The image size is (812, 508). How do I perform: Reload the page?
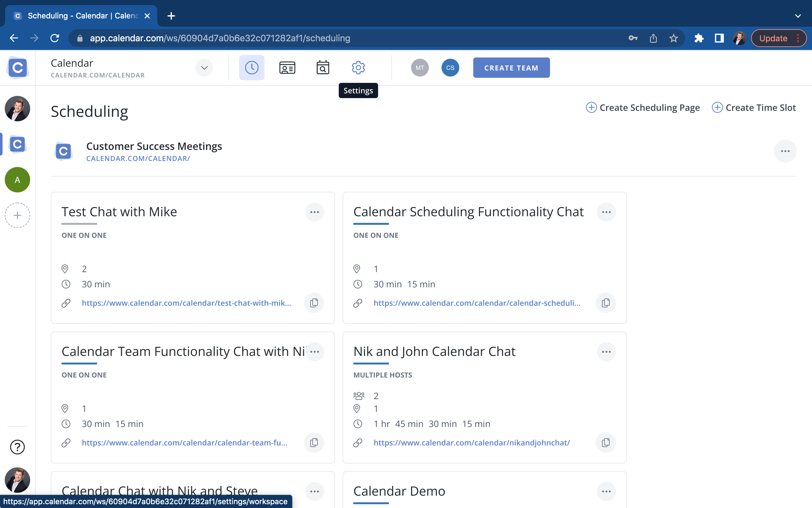55,38
